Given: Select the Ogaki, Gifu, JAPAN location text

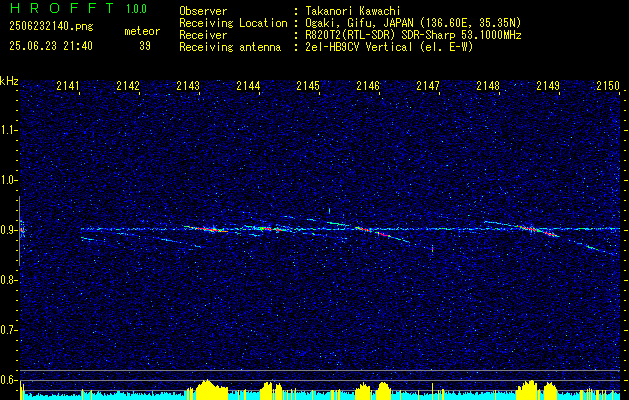Looking at the screenshot, I should point(412,23).
